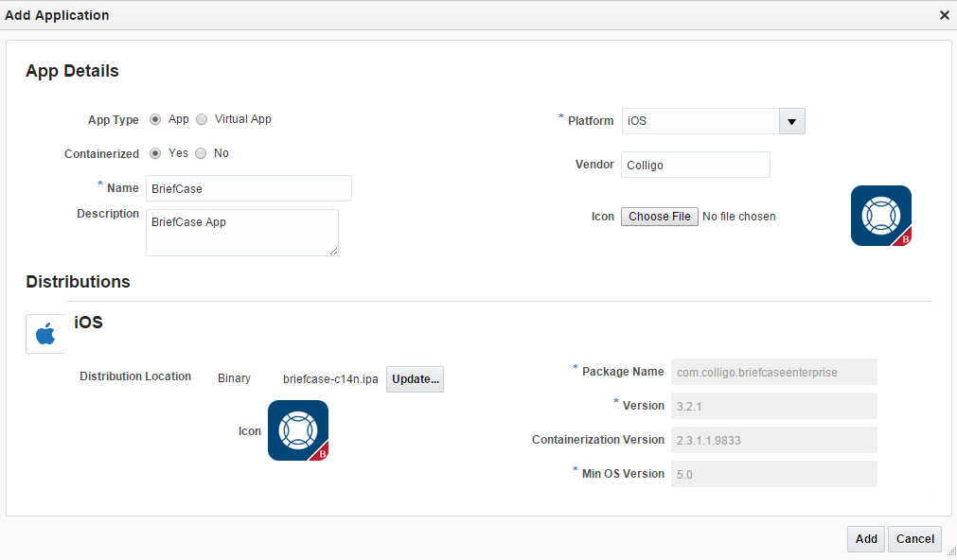Screen dimensions: 957x560
Task: Select the App radio button
Action: [x=155, y=119]
